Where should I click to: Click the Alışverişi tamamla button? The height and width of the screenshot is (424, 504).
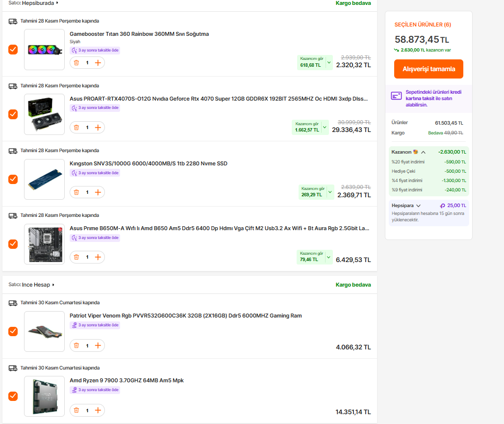click(x=428, y=69)
